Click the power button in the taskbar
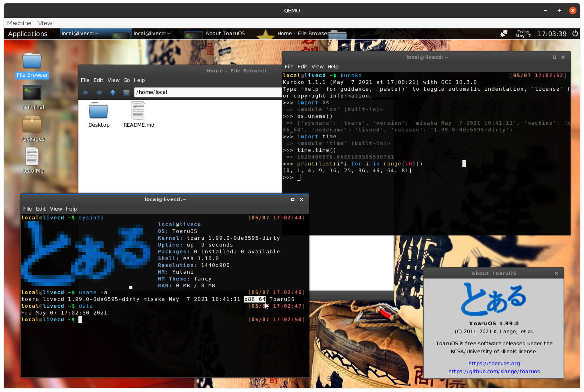 [575, 34]
